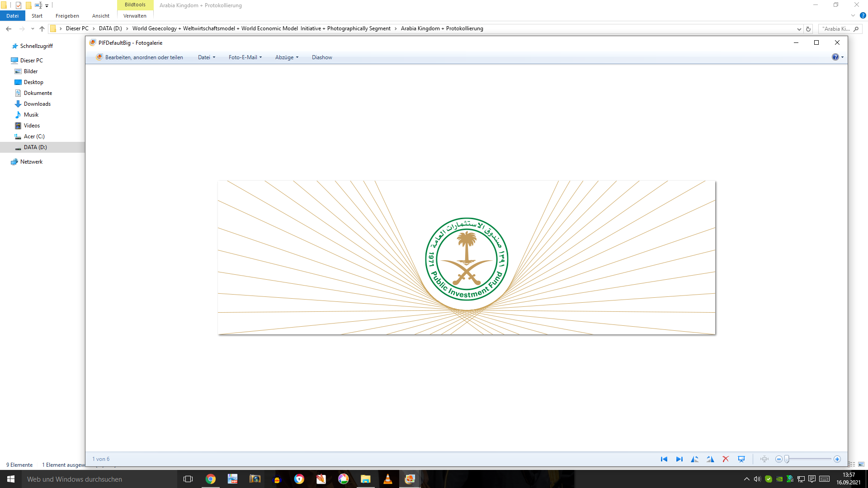Click DATA (D:) in the address bar
868x488 pixels.
pos(110,28)
